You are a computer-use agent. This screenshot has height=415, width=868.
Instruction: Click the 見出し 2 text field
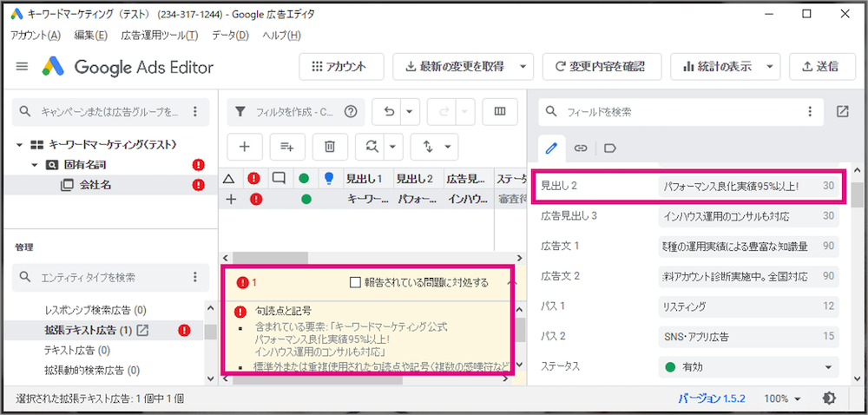pos(749,187)
